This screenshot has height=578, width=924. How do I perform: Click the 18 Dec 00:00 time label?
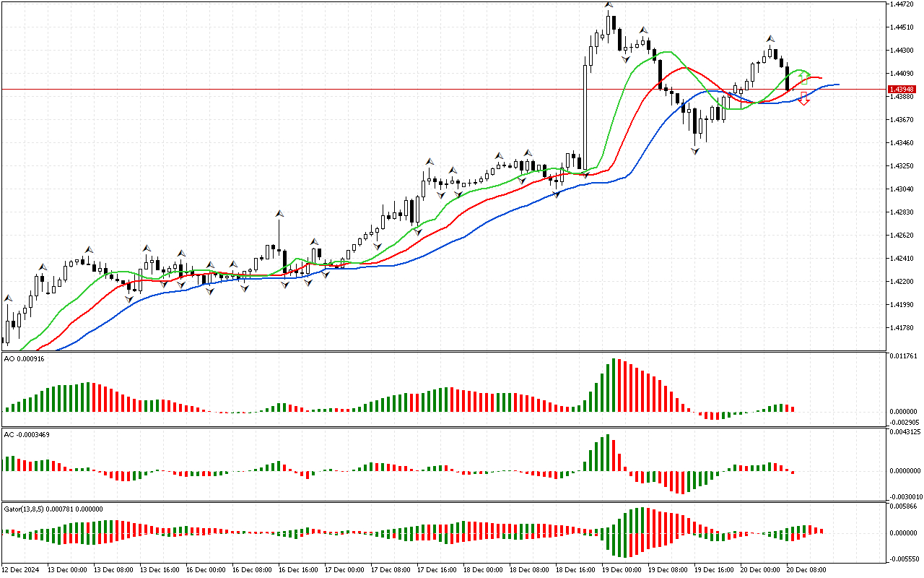pyautogui.click(x=483, y=569)
